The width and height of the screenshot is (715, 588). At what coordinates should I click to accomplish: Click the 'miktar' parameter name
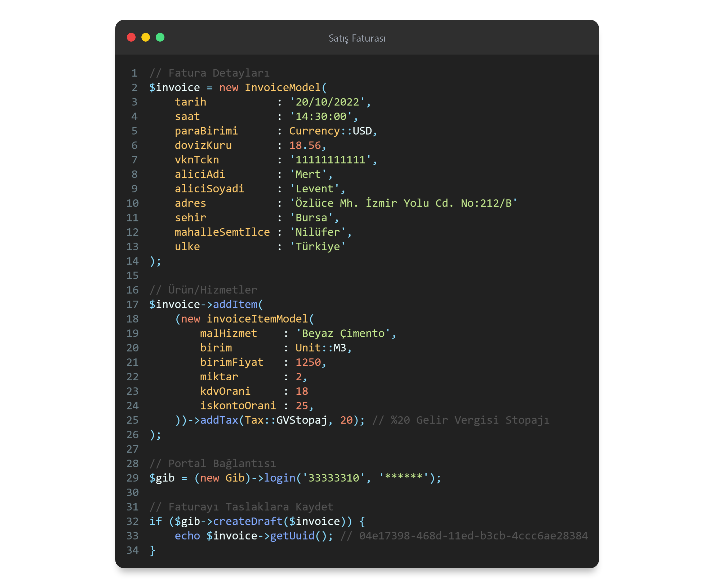point(219,377)
